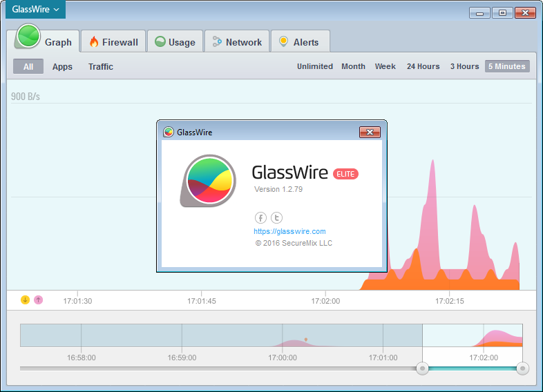Viewport: 543px width, 392px height.
Task: Click the teal selected range slider bar
Action: [473, 369]
